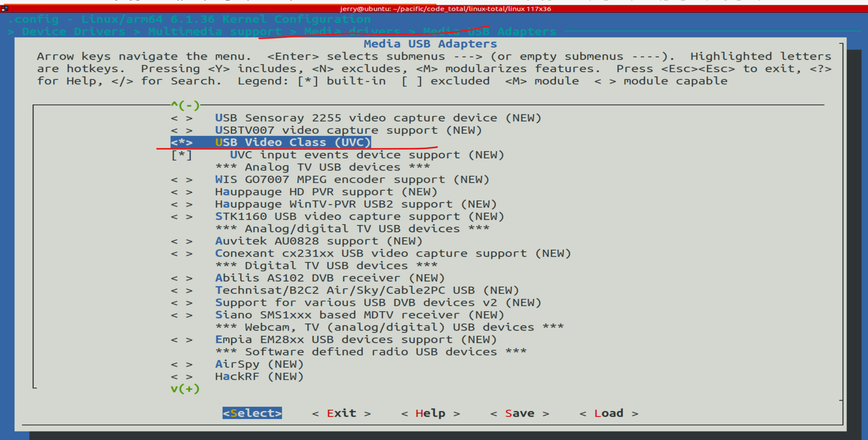Toggle the USB Video Class (UVC) selection marker
The image size is (868, 440).
182,143
